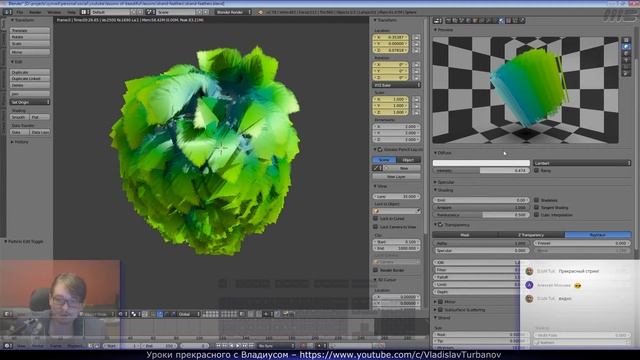Click the Rotate button in the tool shelf
This screenshot has width=640, height=360.
(30, 37)
